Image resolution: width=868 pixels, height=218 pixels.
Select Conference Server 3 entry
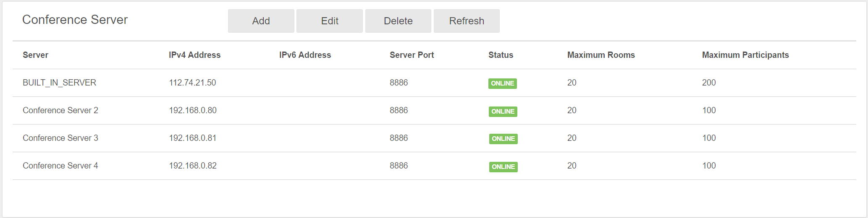click(60, 138)
